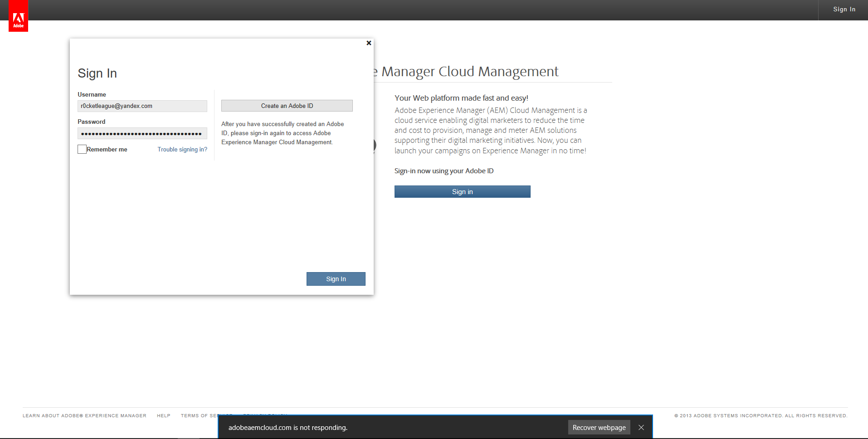This screenshot has height=439, width=868.
Task: Click the 2013 Adobe Systems copyright text
Action: pos(761,415)
